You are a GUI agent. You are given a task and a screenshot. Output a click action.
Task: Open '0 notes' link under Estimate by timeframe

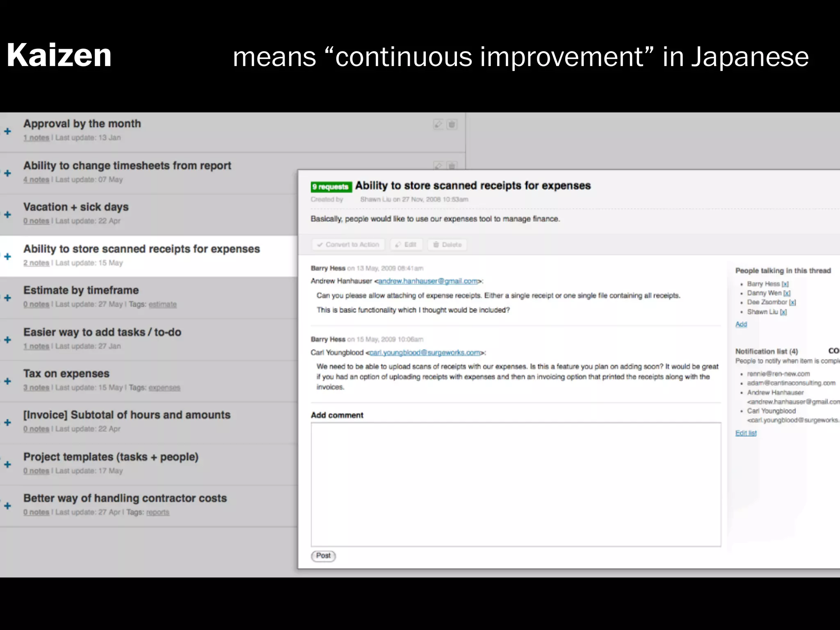pyautogui.click(x=36, y=304)
